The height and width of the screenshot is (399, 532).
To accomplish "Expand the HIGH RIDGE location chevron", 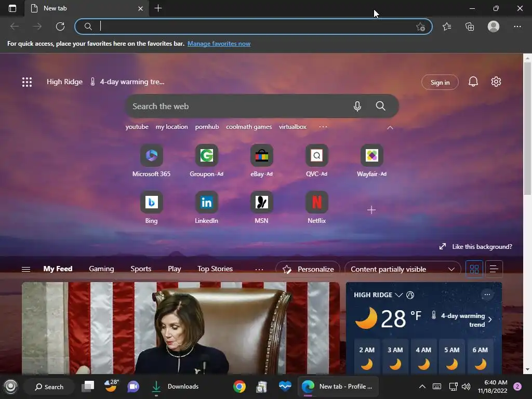I will pos(398,295).
